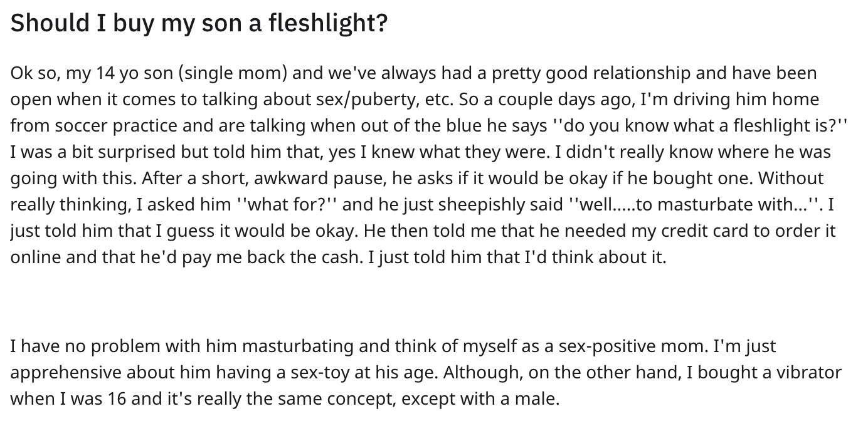Click the word "Without" ending the fifth line
Screen dimensions: 868x431
790,178
